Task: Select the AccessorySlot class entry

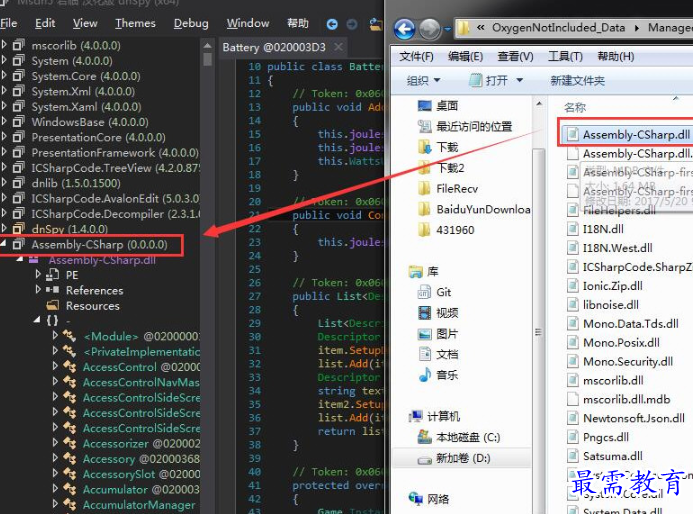Action: pos(141,474)
